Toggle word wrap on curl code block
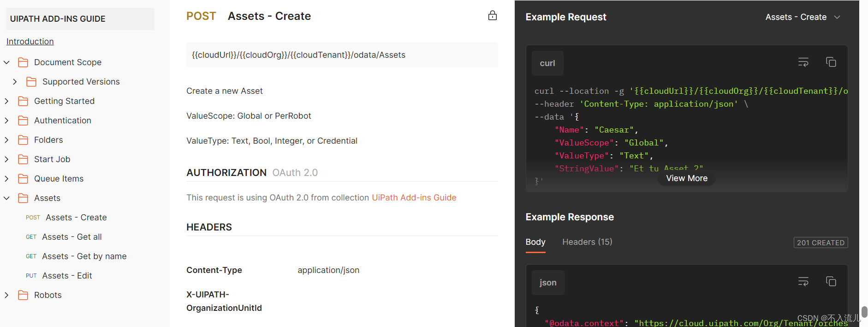 (x=803, y=62)
